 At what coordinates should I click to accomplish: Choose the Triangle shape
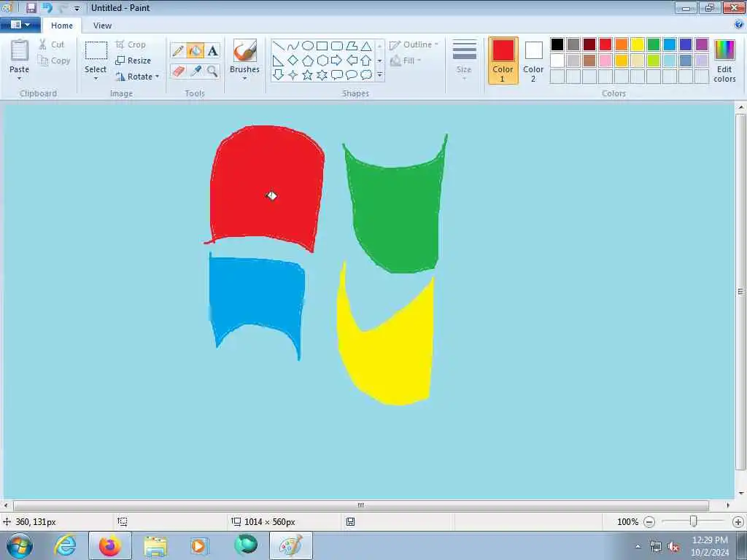[366, 46]
